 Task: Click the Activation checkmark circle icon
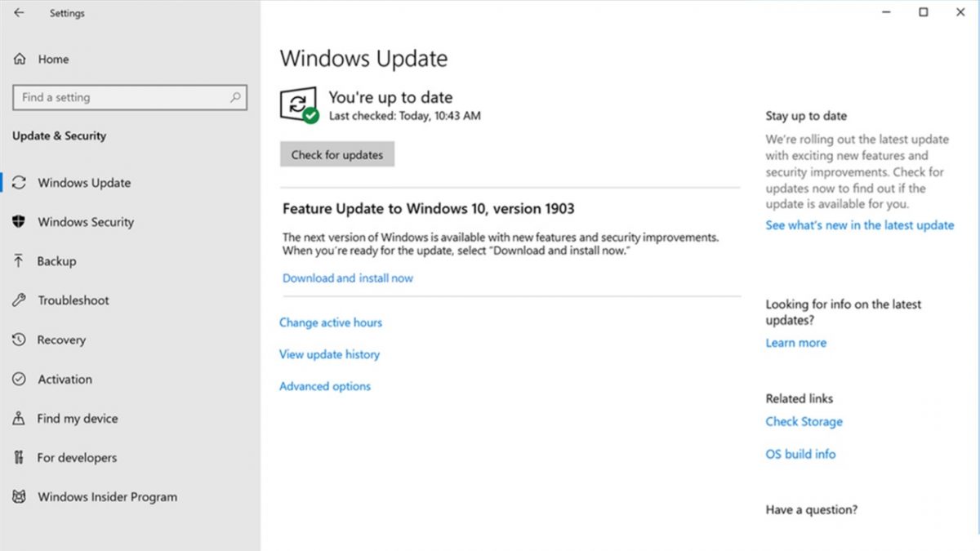[x=19, y=379]
